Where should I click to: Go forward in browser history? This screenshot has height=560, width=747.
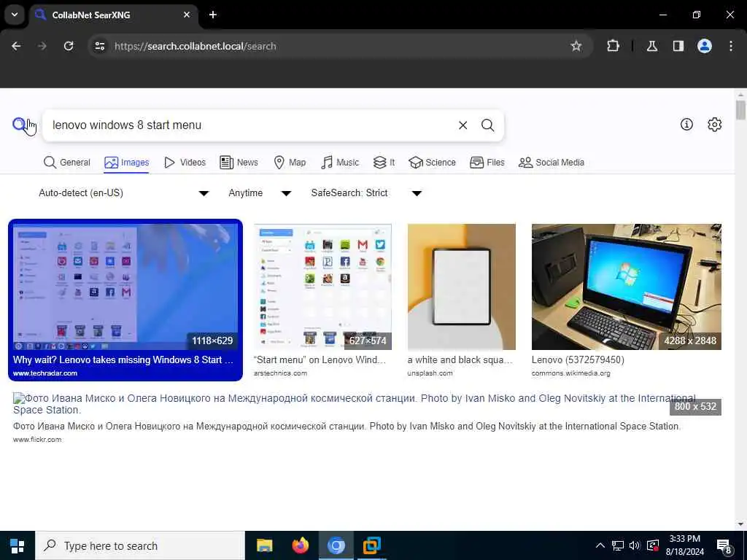click(x=42, y=46)
